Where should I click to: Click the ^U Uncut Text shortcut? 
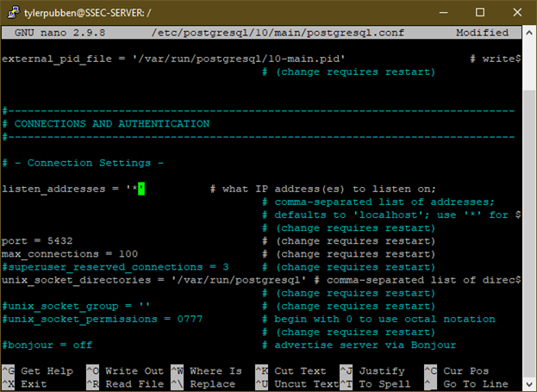point(297,384)
